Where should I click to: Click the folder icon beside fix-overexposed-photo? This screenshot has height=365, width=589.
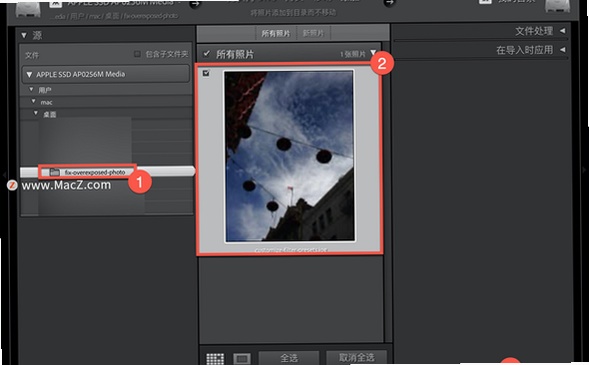click(55, 172)
